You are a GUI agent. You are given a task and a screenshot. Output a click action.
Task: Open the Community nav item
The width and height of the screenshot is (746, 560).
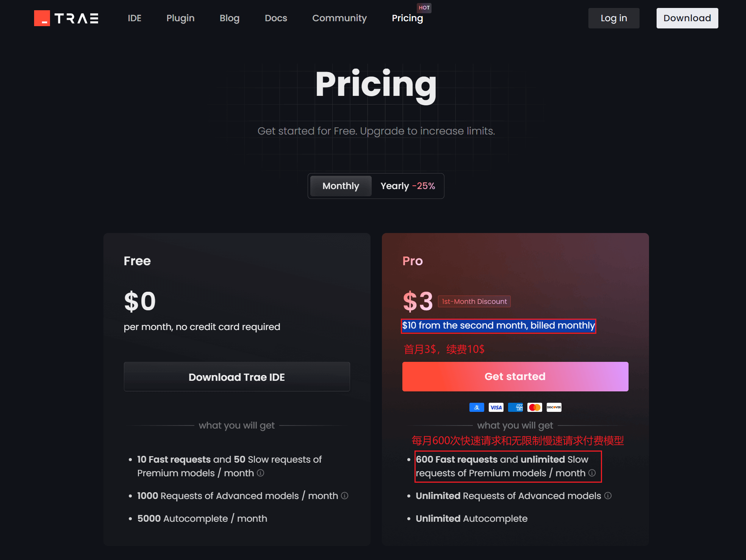339,18
